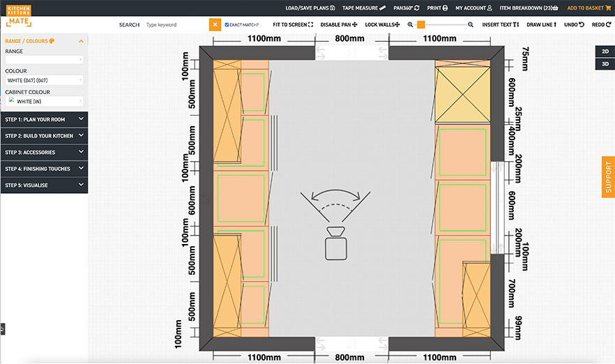The height and width of the screenshot is (364, 615).
Task: Click the orange zoom slider handle
Action: (421, 24)
